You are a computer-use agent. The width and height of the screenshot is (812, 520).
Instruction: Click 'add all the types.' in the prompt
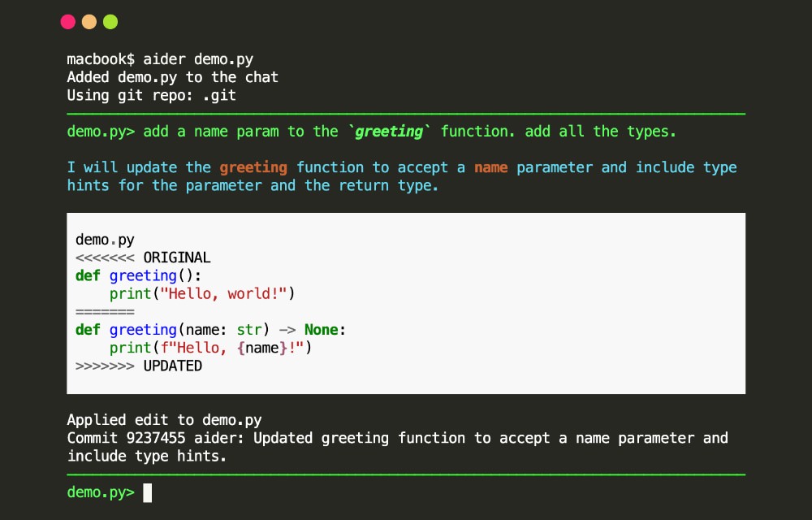pos(600,132)
